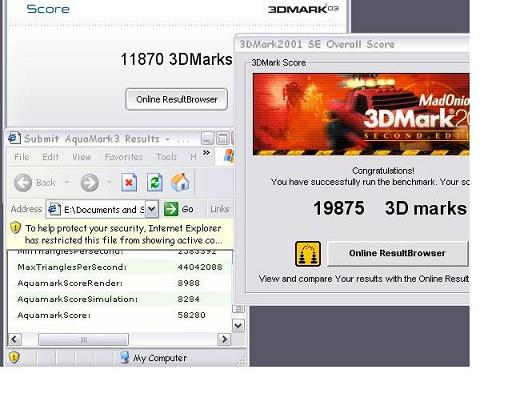Click the Windows flag logo in IE
This screenshot has width=512, height=410.
tap(229, 156)
